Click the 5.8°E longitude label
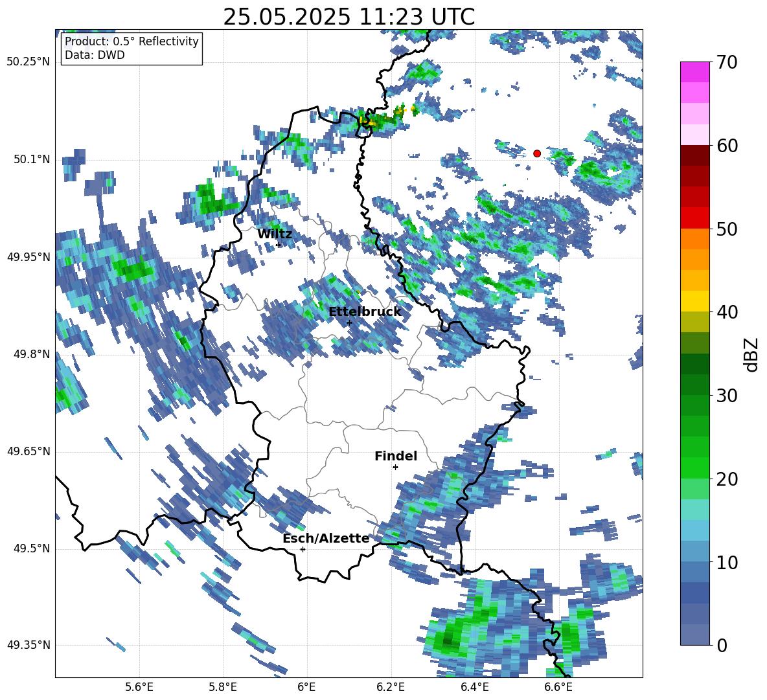 click(223, 687)
